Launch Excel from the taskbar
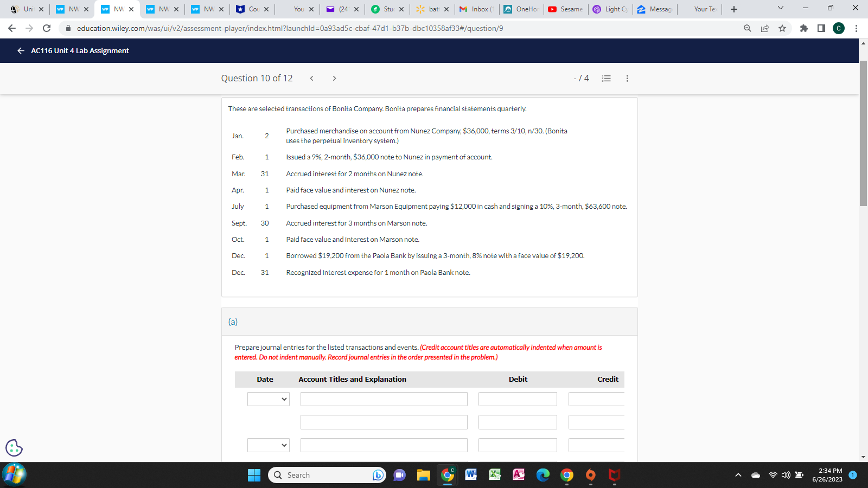Image resolution: width=868 pixels, height=488 pixels. (495, 474)
